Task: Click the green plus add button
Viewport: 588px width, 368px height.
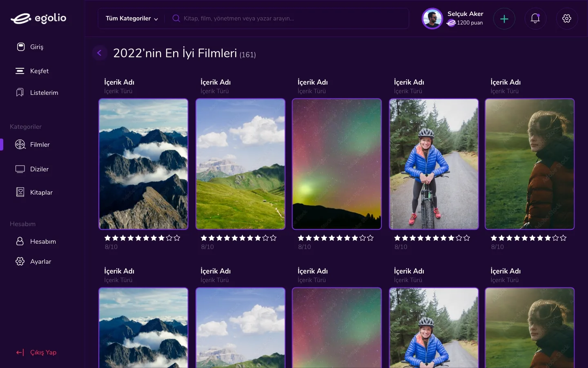Action: click(504, 19)
